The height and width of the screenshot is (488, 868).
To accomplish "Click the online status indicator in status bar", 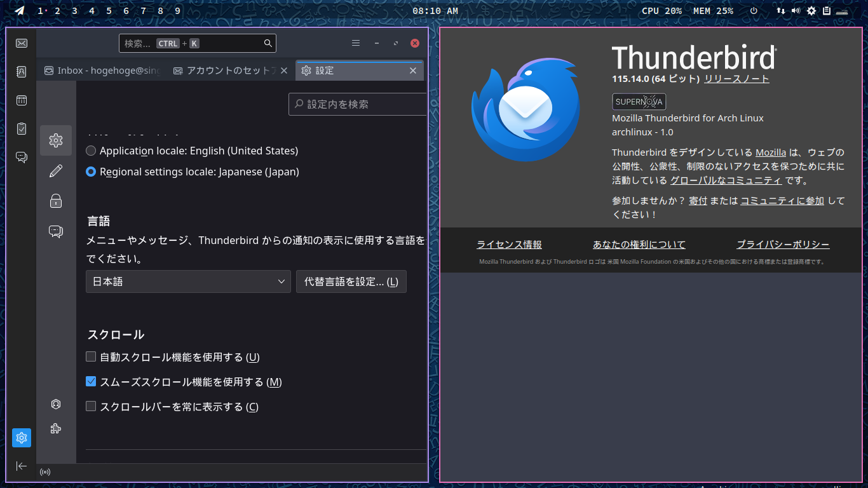I will point(45,472).
